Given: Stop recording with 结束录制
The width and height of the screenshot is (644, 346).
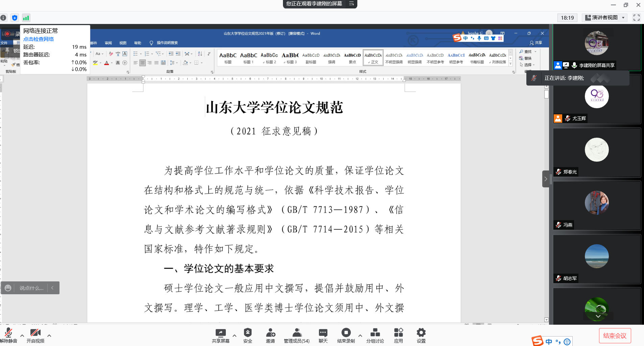Looking at the screenshot, I should (x=346, y=335).
